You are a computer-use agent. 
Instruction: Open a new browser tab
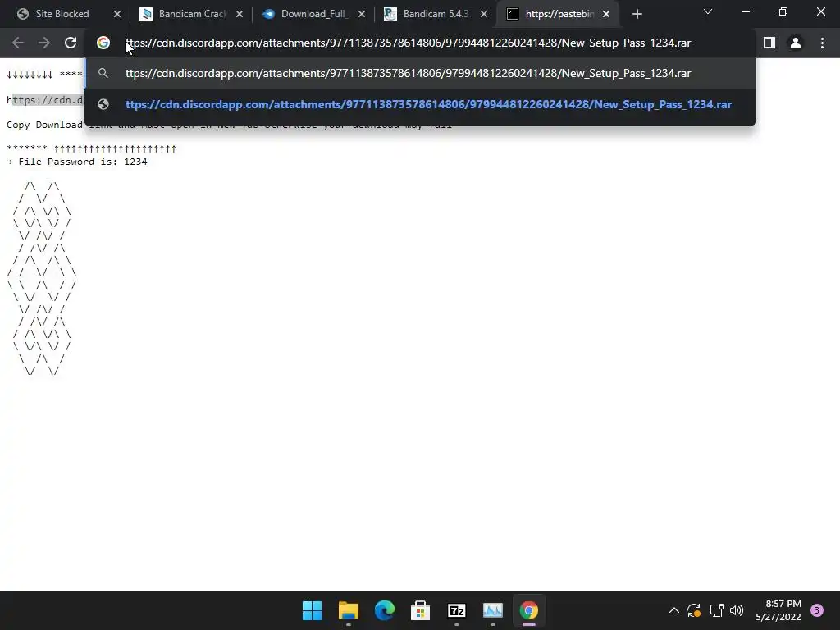click(x=637, y=14)
